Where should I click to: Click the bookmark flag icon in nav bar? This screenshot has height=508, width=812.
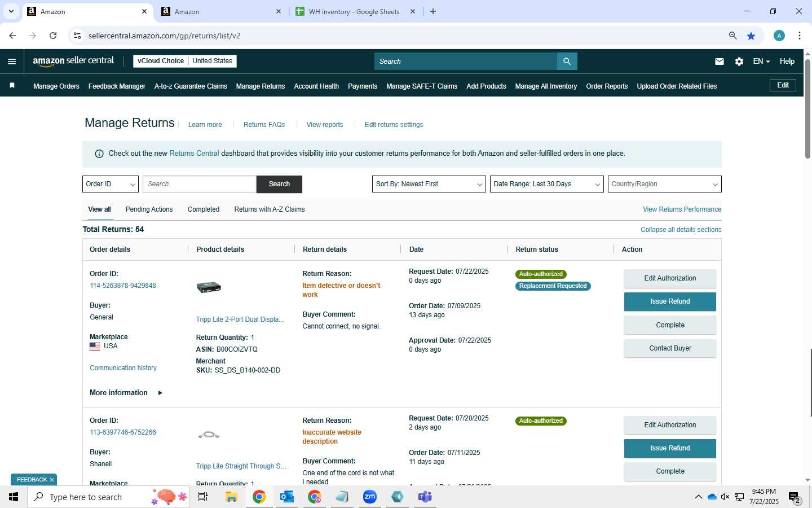(x=12, y=86)
